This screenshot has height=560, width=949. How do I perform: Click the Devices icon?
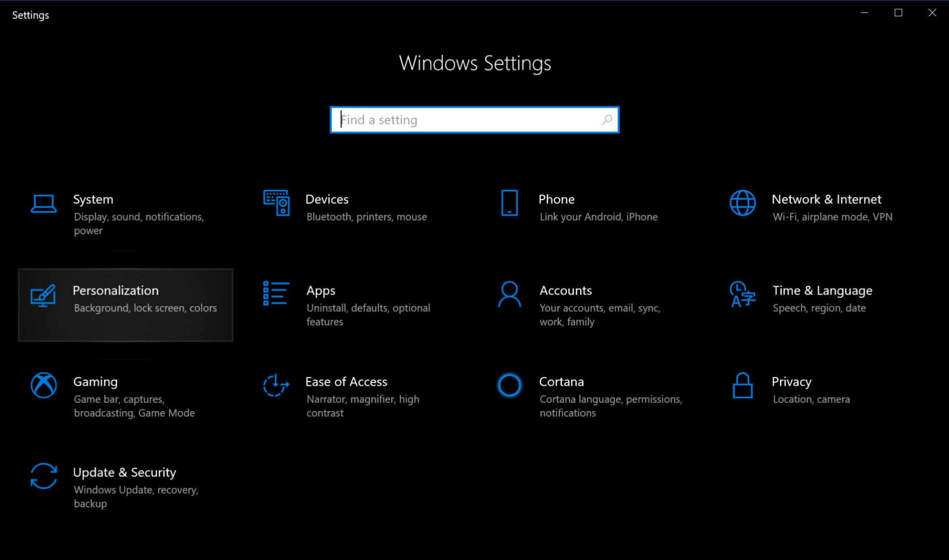(x=276, y=204)
